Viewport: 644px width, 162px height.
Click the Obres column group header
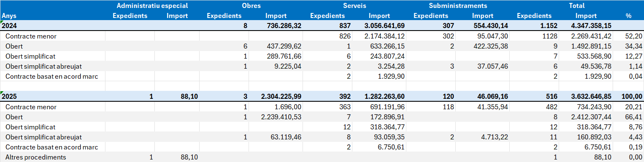pyautogui.click(x=251, y=6)
